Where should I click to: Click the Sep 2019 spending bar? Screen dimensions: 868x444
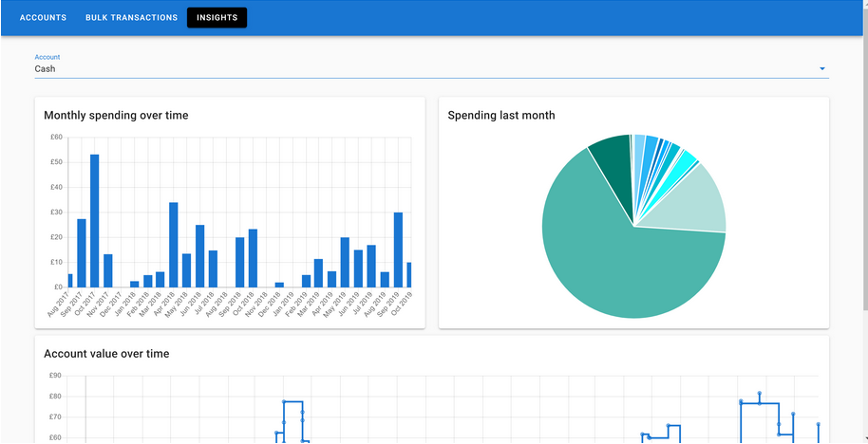[398, 250]
